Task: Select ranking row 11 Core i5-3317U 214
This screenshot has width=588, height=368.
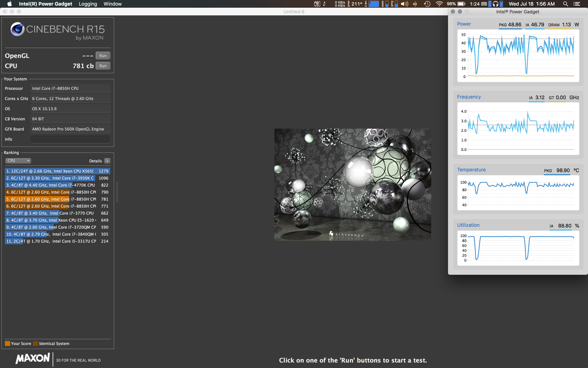Action: (58, 241)
